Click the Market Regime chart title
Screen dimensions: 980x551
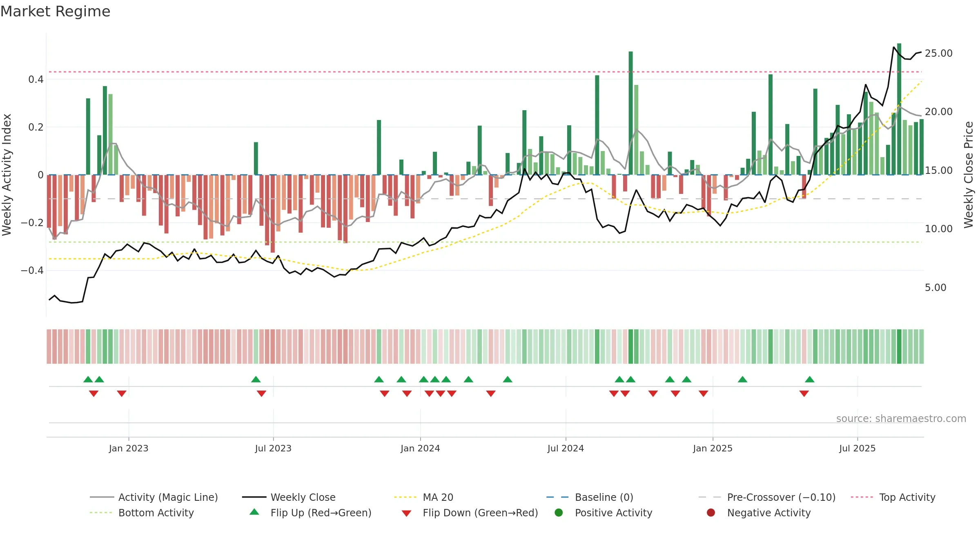[x=55, y=11]
